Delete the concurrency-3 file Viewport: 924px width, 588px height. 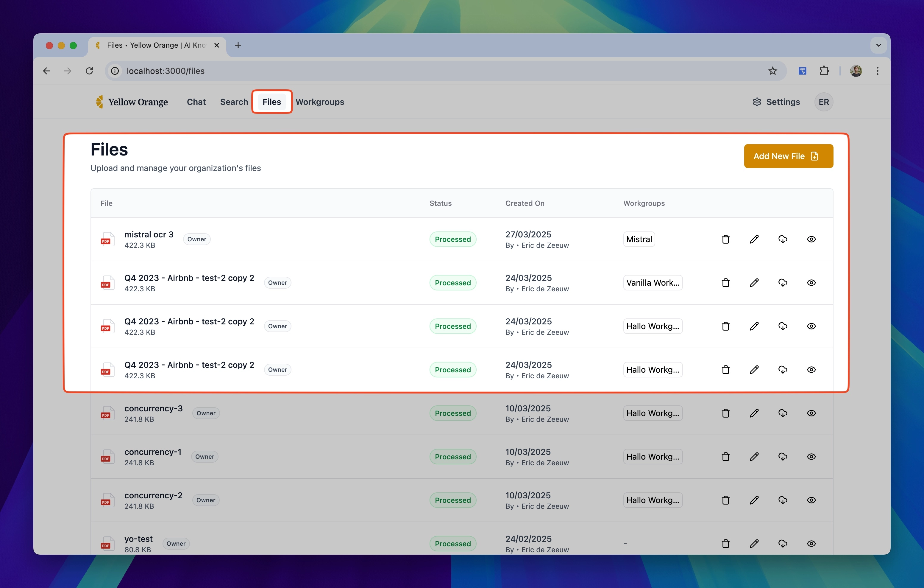[725, 413]
